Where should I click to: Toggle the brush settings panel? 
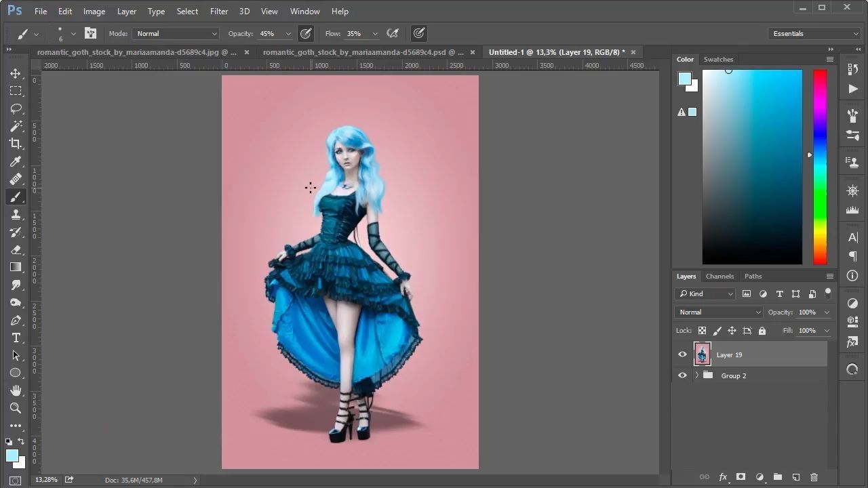click(90, 33)
